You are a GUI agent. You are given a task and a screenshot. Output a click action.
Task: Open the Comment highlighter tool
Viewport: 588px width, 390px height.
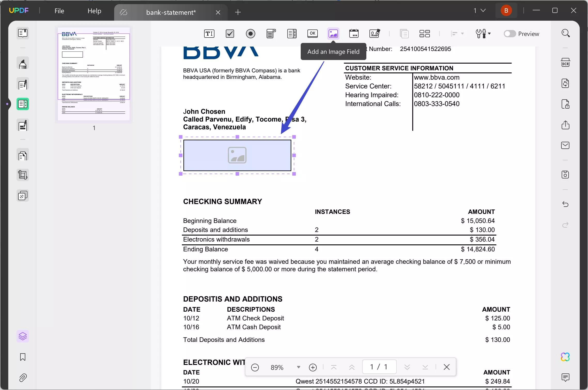(x=23, y=63)
